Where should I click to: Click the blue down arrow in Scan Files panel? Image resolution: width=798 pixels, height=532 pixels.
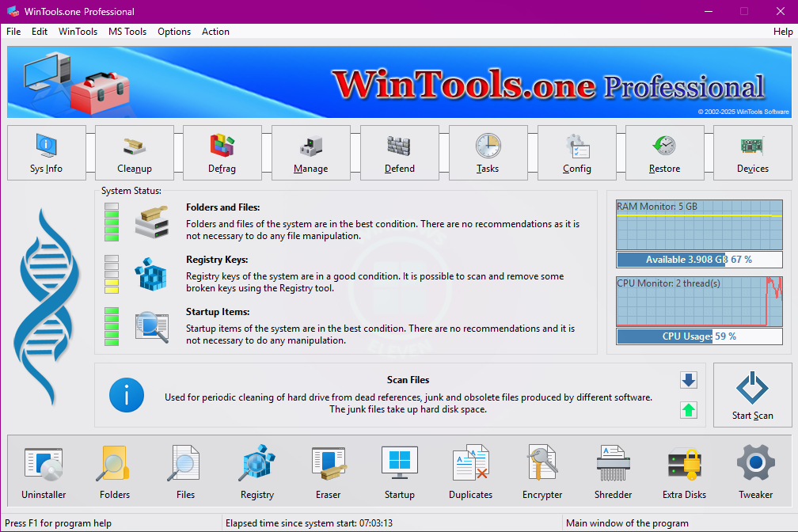pos(689,380)
